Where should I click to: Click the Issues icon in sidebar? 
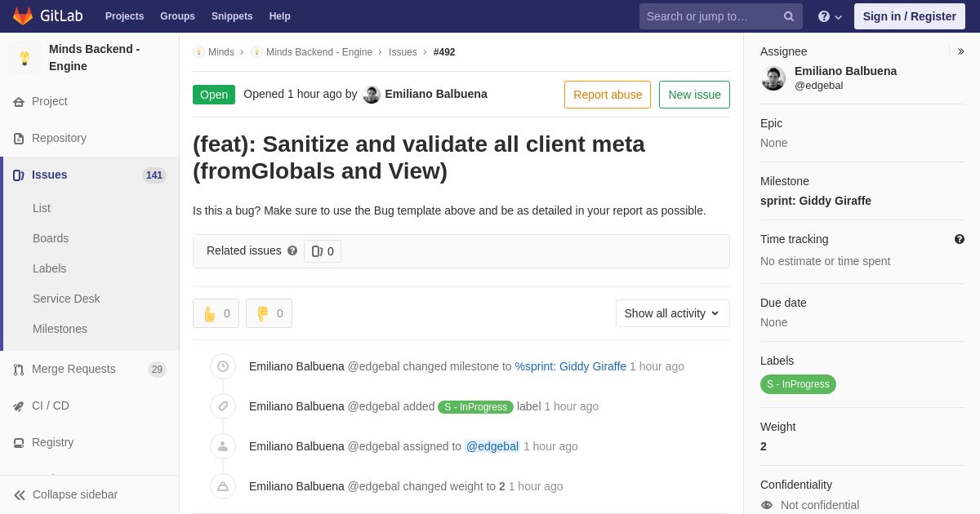(x=19, y=175)
